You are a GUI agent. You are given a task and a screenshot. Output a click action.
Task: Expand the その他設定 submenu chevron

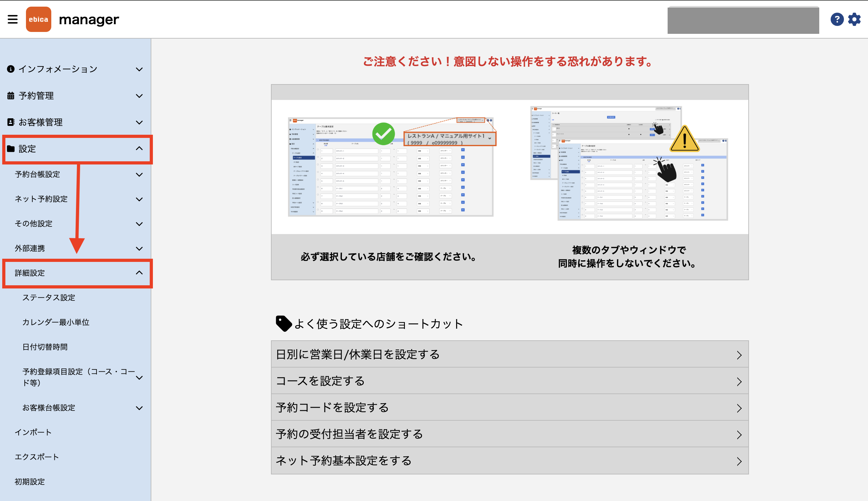coord(139,224)
